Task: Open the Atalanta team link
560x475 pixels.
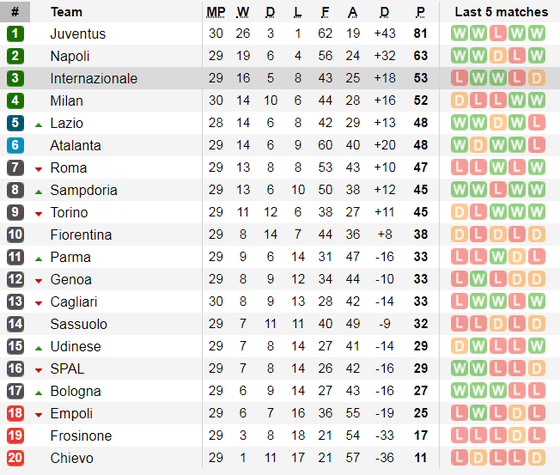Action: [75, 145]
